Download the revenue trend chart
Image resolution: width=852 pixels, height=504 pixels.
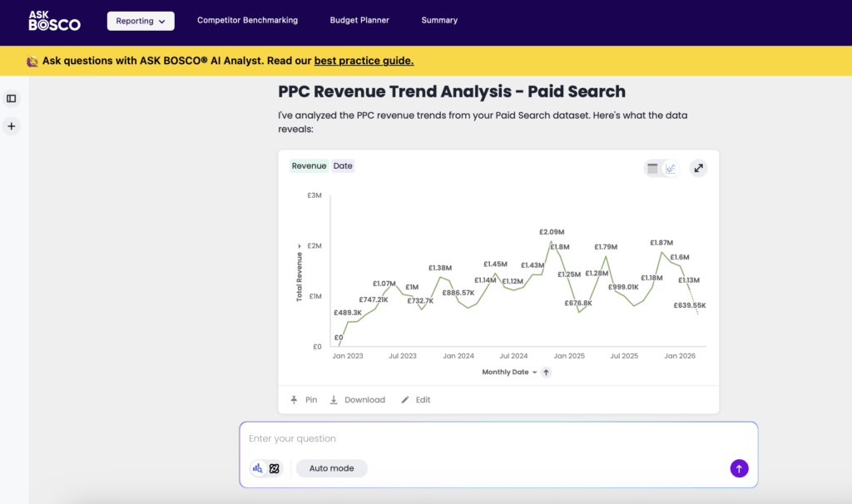357,399
